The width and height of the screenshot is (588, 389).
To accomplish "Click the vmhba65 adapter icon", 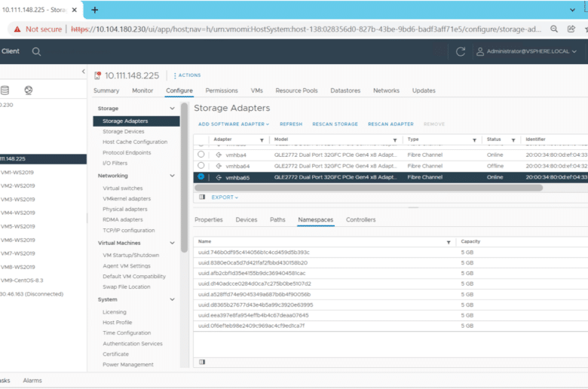I will 219,177.
